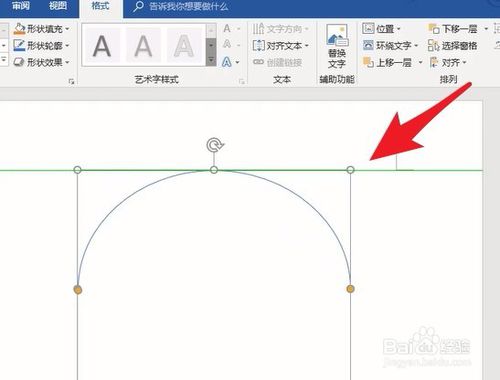Image resolution: width=500 pixels, height=380 pixels.
Task: Click the 对齐文本 icon
Action: pyautogui.click(x=259, y=45)
